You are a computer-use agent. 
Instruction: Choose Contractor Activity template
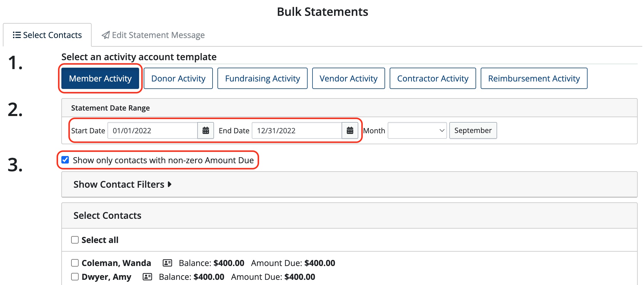[433, 78]
